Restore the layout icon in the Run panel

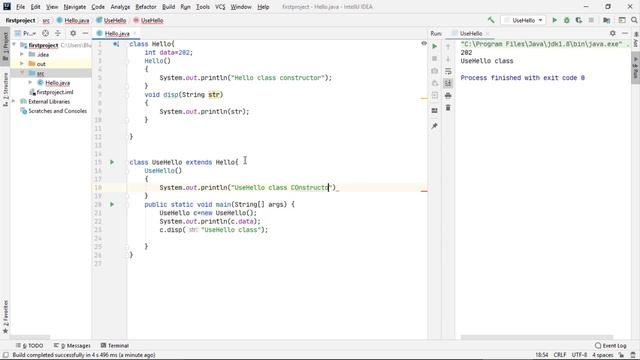coord(434,111)
